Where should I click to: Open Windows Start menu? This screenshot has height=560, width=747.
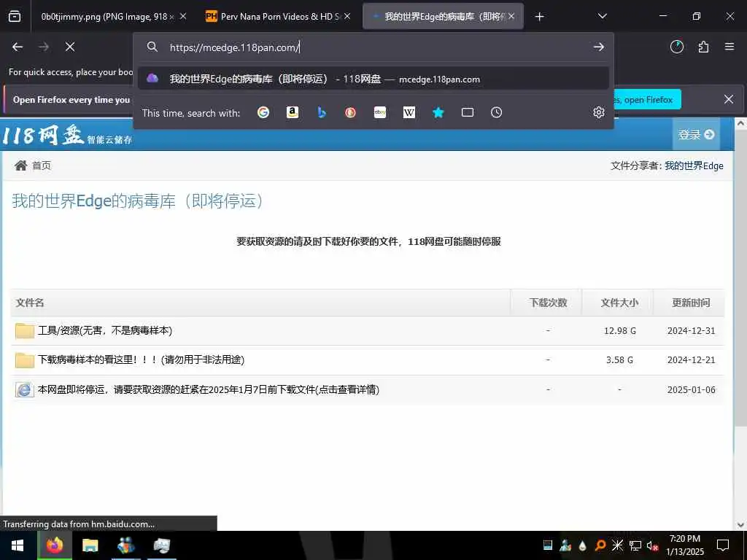point(18,545)
